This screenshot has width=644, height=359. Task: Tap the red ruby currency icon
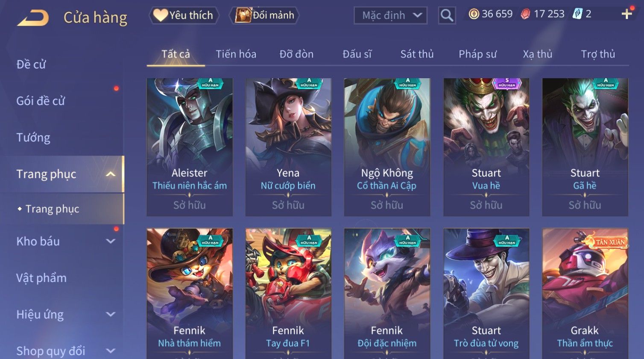tap(525, 14)
